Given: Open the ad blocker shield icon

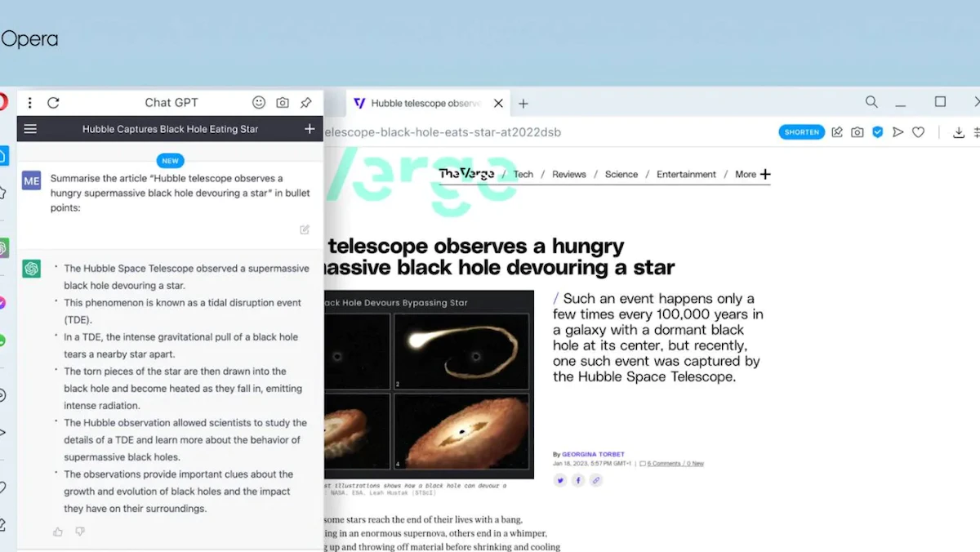Looking at the screenshot, I should pyautogui.click(x=878, y=132).
